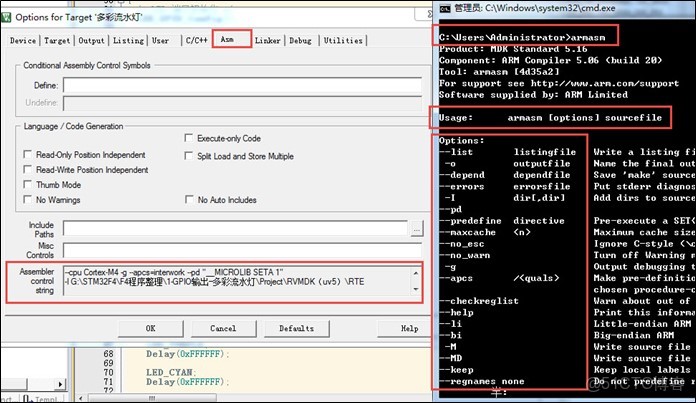Viewport: 696px width, 403px height.
Task: Click '--depend' option in cmd window
Action: [x=462, y=175]
